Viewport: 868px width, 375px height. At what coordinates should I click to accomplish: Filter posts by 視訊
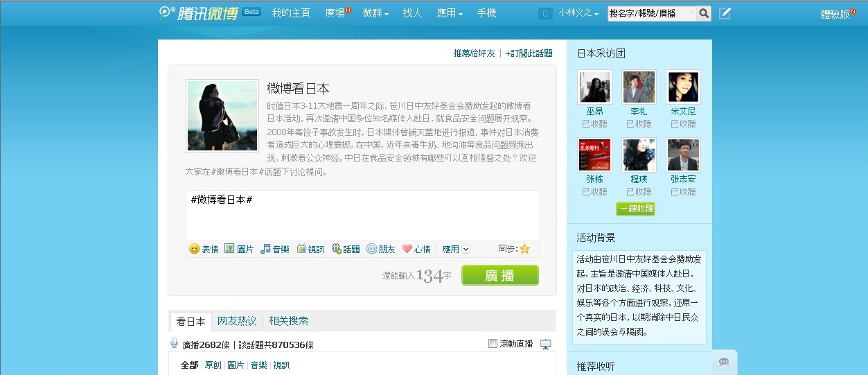pyautogui.click(x=281, y=365)
